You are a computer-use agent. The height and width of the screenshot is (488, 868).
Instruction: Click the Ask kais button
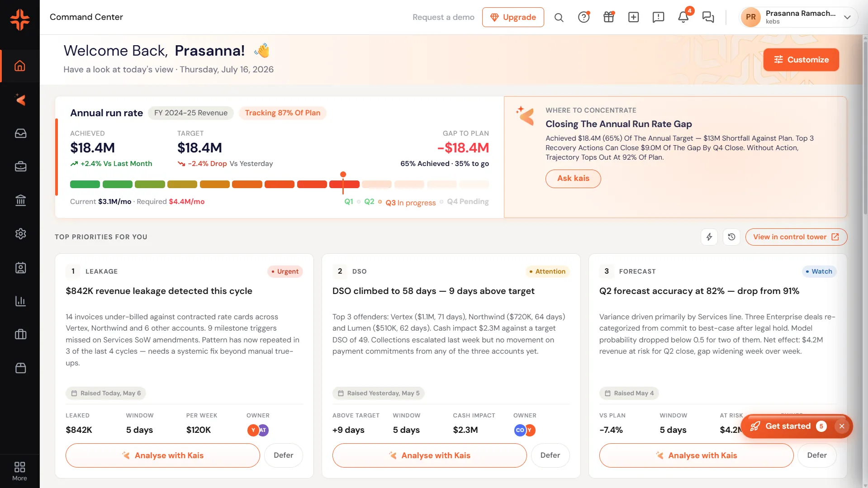point(573,179)
